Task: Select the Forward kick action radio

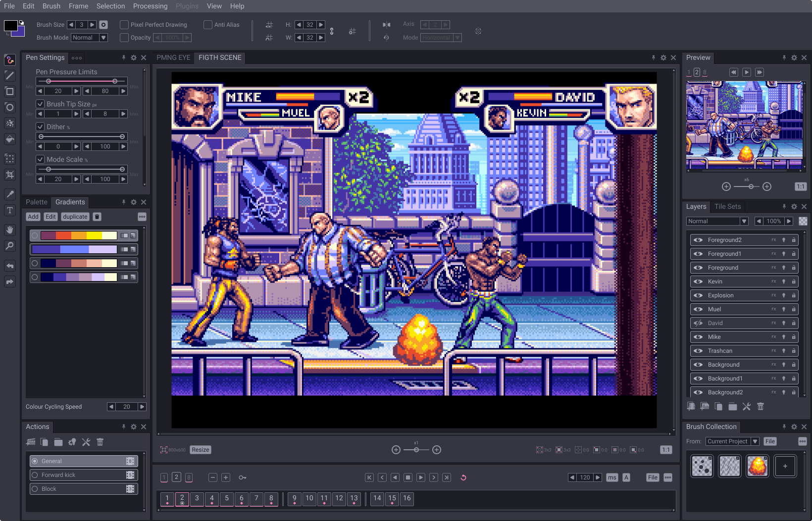Action: (x=35, y=475)
